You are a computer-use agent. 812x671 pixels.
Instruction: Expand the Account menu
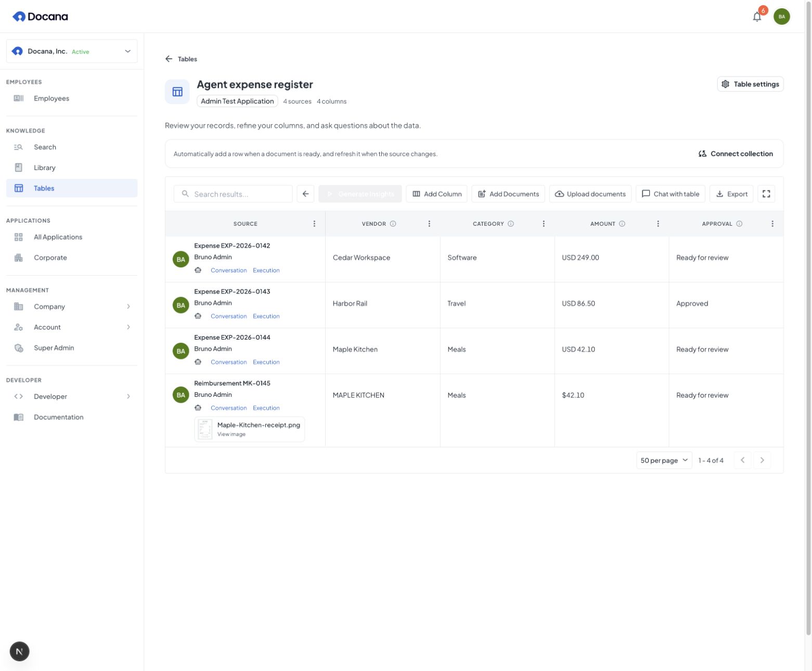point(72,327)
